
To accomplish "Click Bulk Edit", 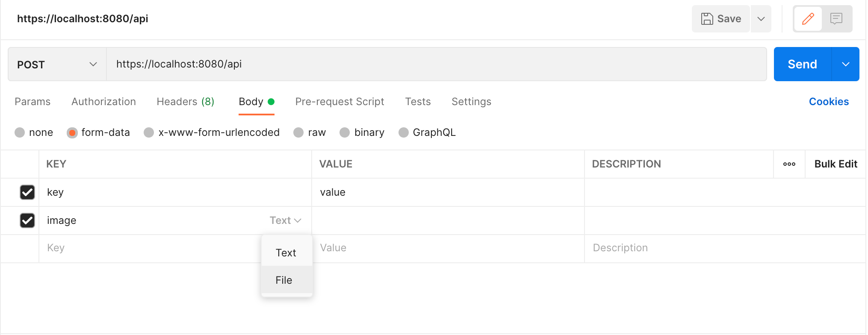I will pos(836,164).
